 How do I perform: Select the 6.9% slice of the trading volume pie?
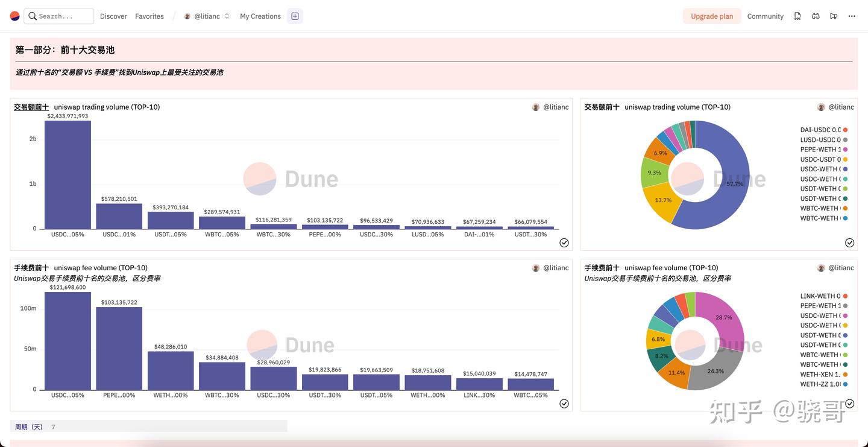point(659,152)
